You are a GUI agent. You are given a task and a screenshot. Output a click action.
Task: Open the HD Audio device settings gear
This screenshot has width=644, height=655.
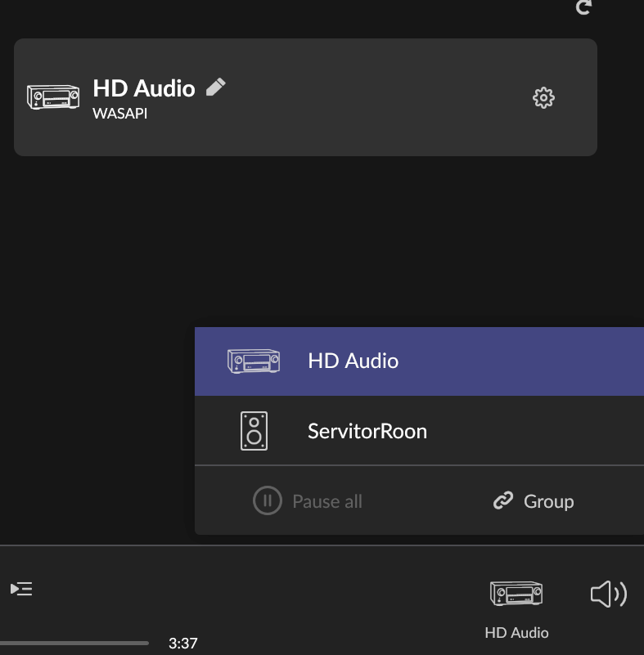[543, 98]
